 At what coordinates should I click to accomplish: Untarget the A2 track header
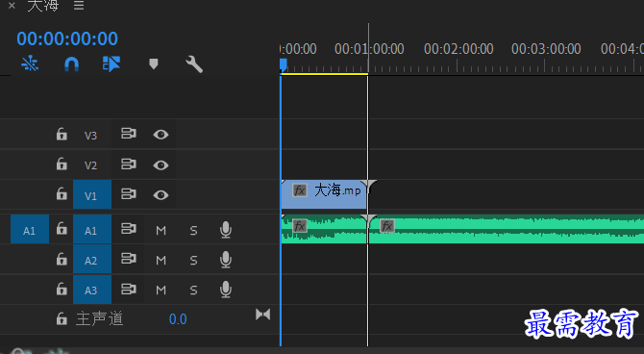[x=92, y=260]
